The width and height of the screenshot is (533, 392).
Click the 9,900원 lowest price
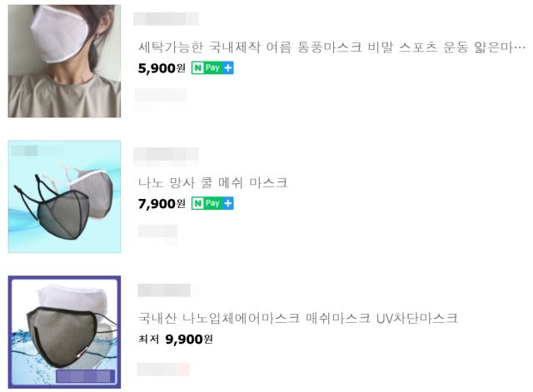(x=189, y=340)
